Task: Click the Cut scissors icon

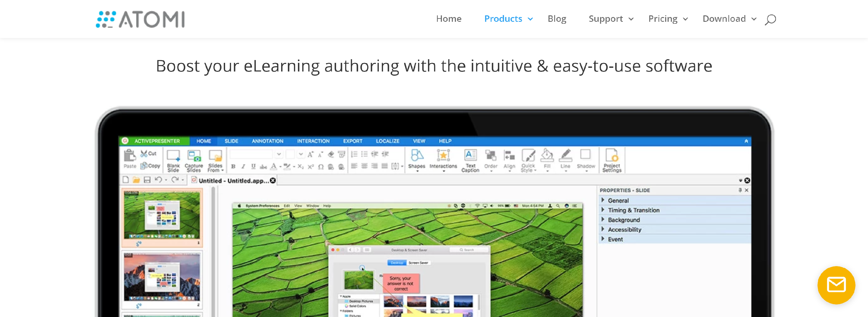Action: 144,153
